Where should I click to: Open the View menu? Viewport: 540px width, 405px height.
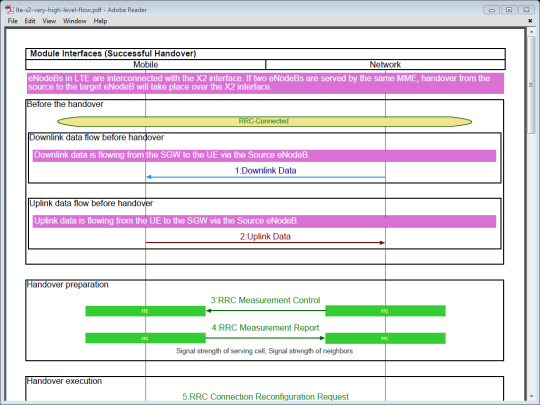pos(49,21)
